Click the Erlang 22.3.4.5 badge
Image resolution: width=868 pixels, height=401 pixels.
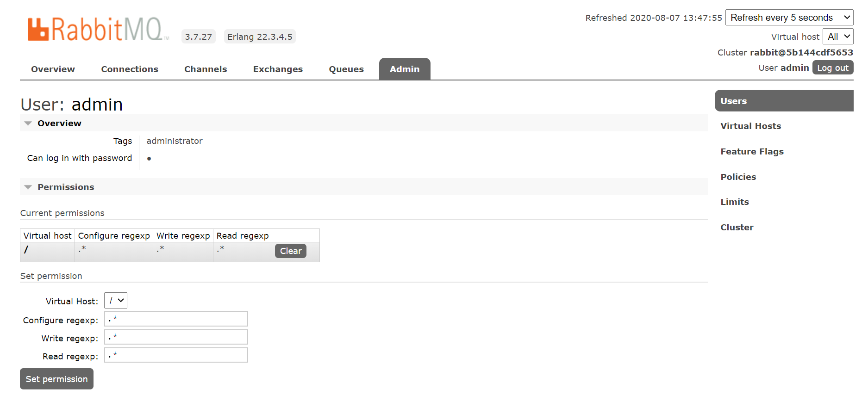260,37
